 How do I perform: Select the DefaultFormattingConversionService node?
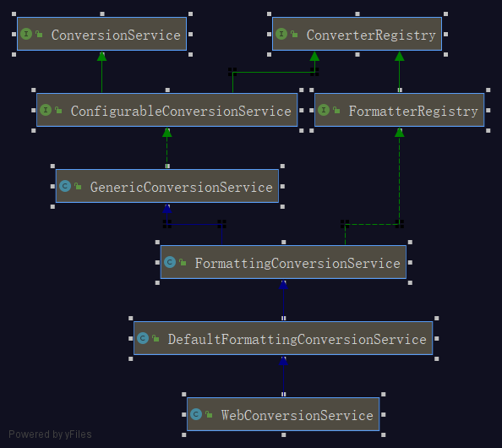coord(283,338)
